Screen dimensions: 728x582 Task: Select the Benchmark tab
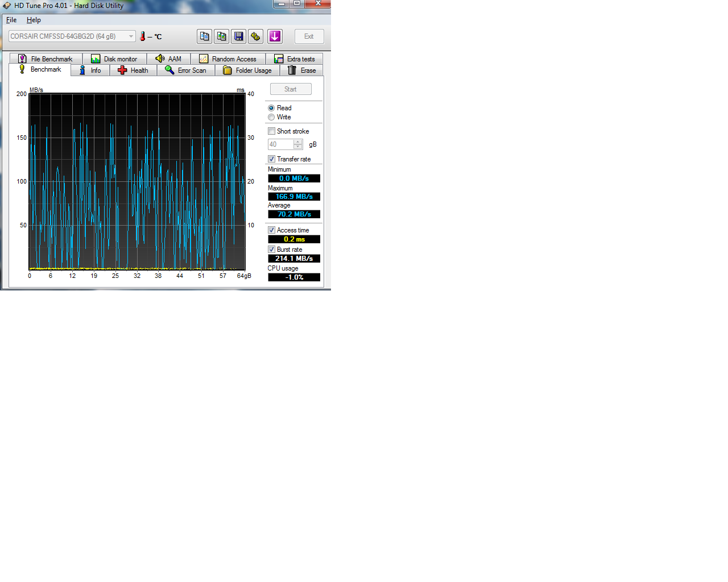pyautogui.click(x=40, y=69)
